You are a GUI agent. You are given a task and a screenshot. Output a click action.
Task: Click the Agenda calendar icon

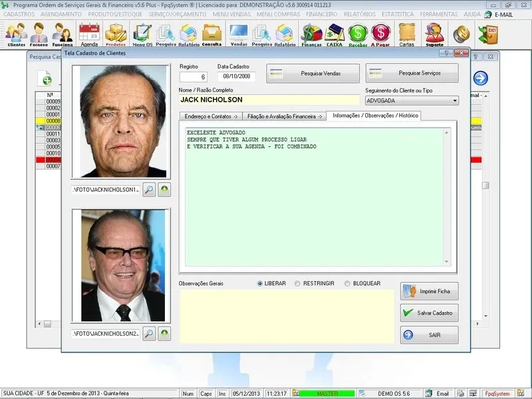[x=88, y=35]
